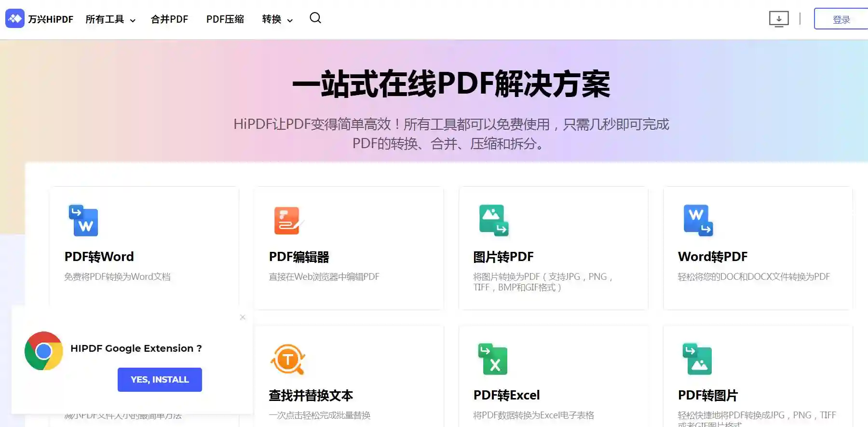The height and width of the screenshot is (427, 868).
Task: Select the Word转PDF tool icon
Action: (x=698, y=220)
